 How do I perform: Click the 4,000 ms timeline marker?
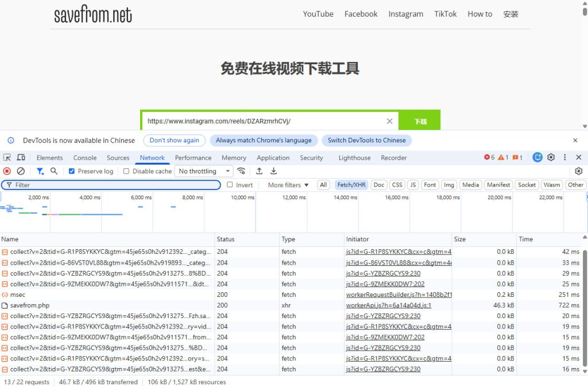tap(90, 198)
